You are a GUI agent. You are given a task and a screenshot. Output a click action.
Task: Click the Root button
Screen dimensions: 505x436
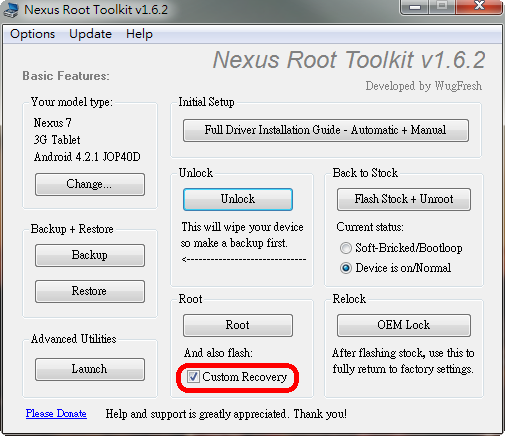(x=238, y=325)
